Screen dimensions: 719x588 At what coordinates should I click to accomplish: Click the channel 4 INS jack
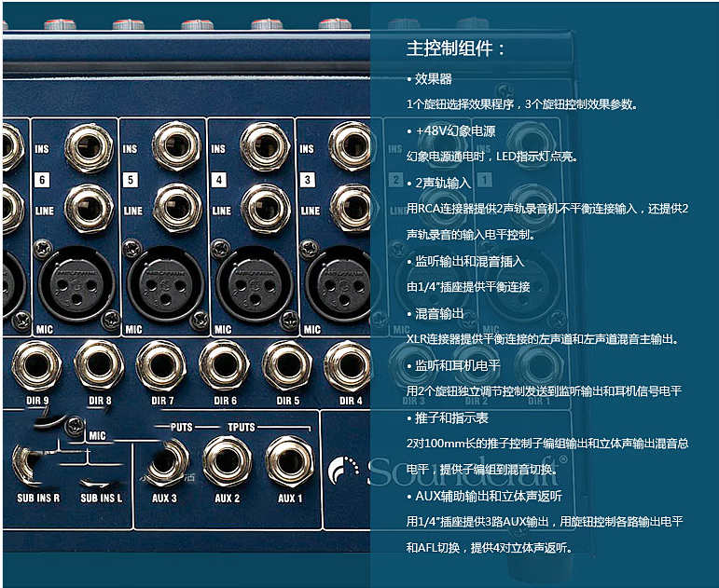pyautogui.click(x=265, y=146)
